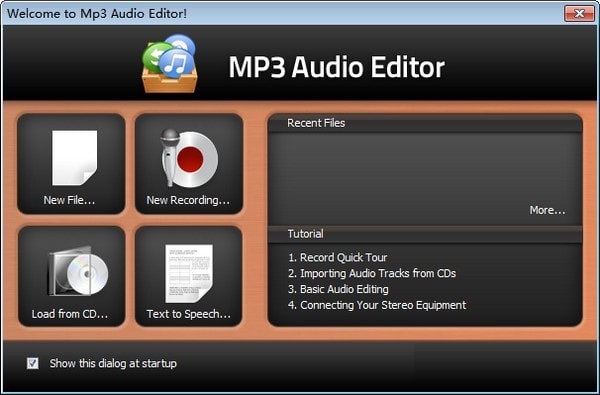Open the Importing Audio Tracks from CDs tutorial
Viewport: 600px width, 395px height.
click(x=372, y=273)
